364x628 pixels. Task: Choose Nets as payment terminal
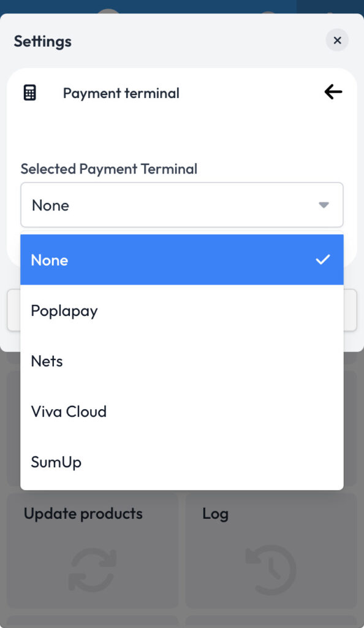182,361
